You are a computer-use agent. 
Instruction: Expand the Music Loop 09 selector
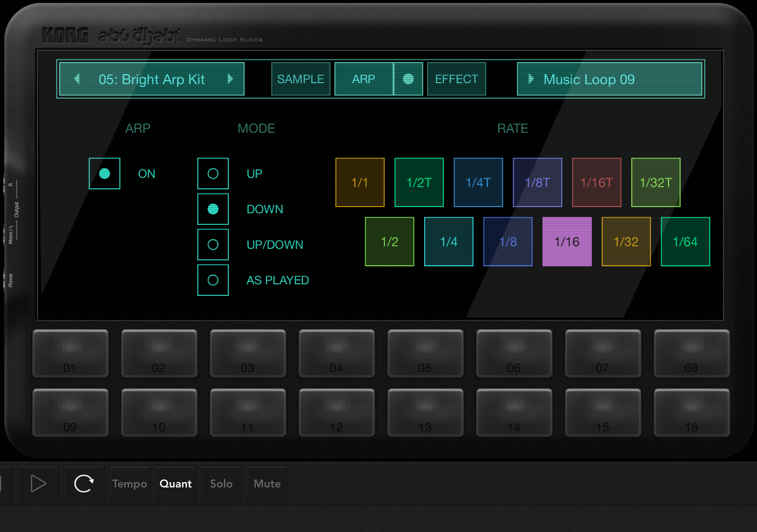click(x=609, y=79)
